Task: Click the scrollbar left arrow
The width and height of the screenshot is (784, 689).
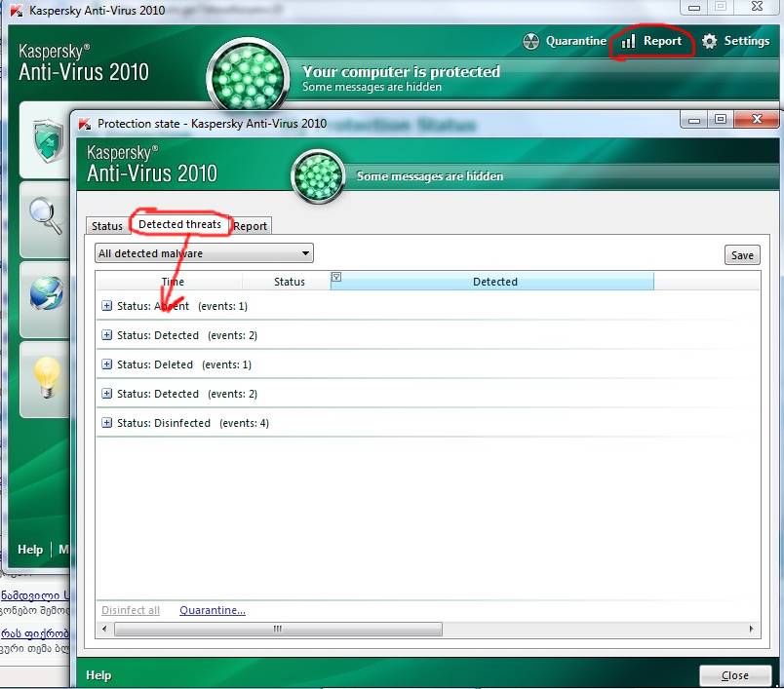Action: click(x=104, y=629)
